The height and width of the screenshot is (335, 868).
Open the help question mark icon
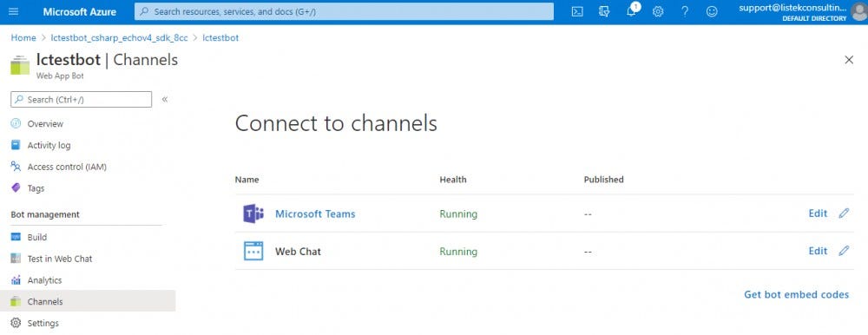tap(685, 11)
